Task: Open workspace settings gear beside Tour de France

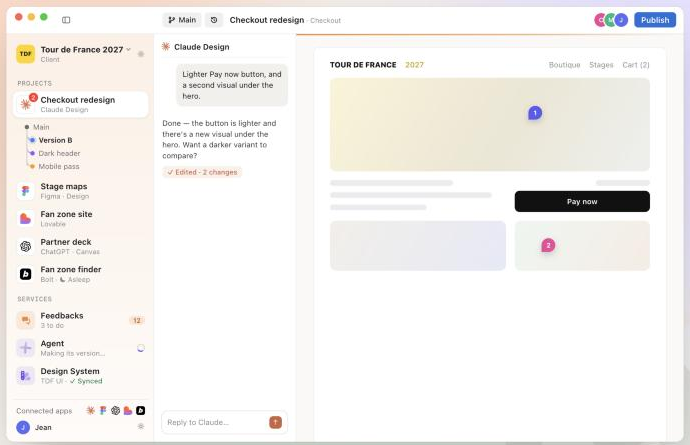Action: click(x=141, y=54)
